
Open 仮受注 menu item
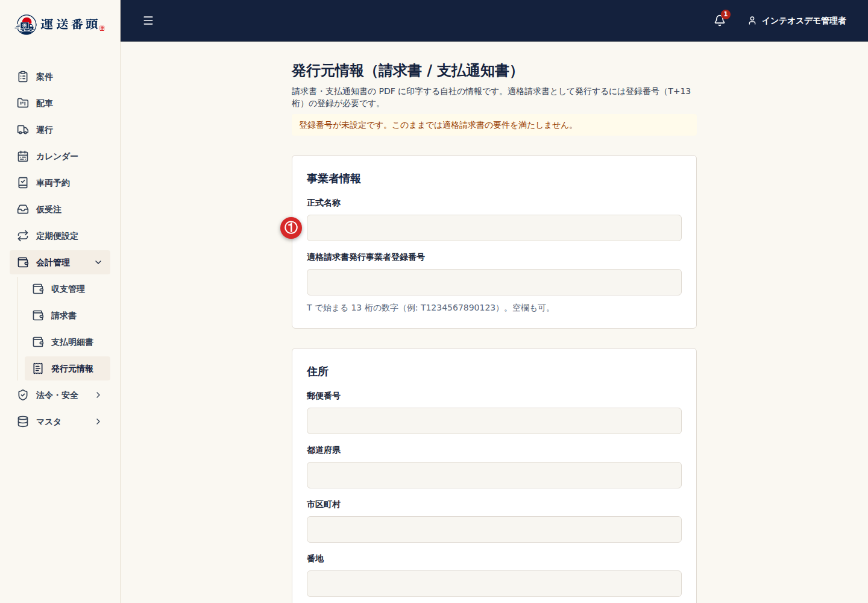tap(60, 209)
